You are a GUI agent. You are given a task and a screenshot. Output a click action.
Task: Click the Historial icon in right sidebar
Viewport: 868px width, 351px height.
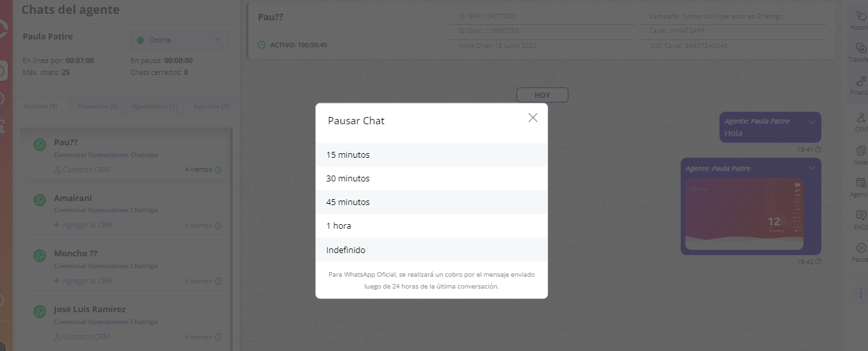click(x=861, y=16)
